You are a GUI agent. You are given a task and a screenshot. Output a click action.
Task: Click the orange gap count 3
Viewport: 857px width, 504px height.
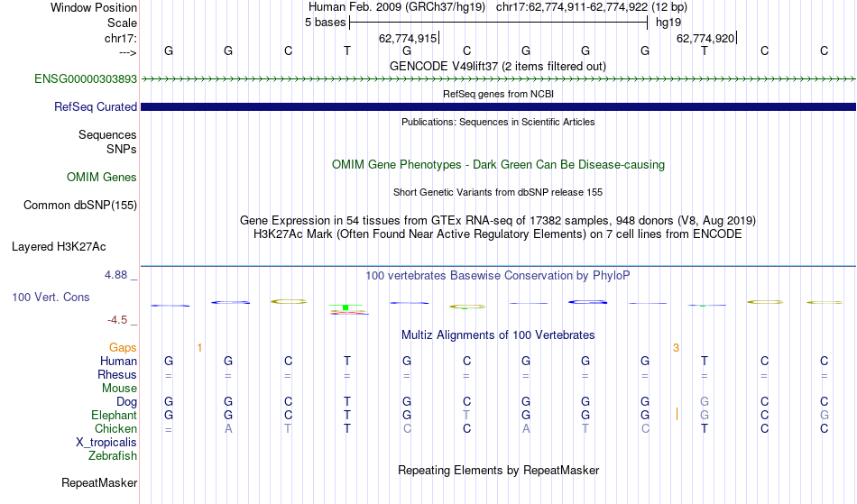(x=676, y=348)
